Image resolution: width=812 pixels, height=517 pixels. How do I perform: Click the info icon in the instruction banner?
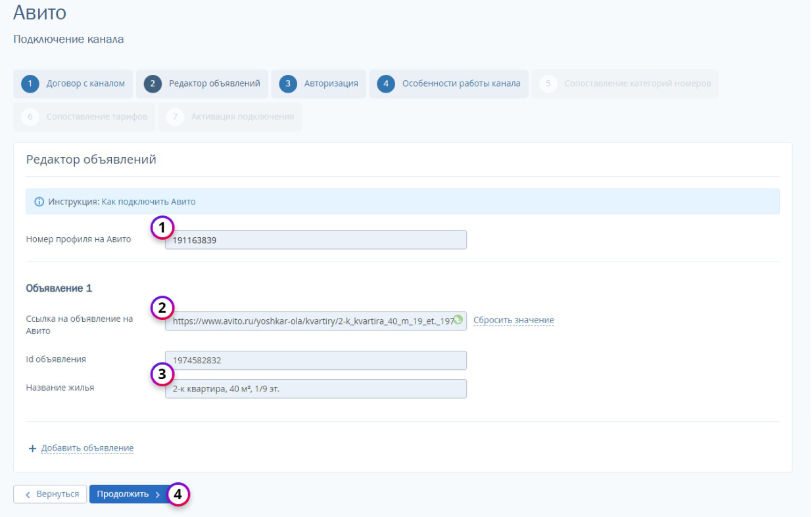[x=39, y=202]
